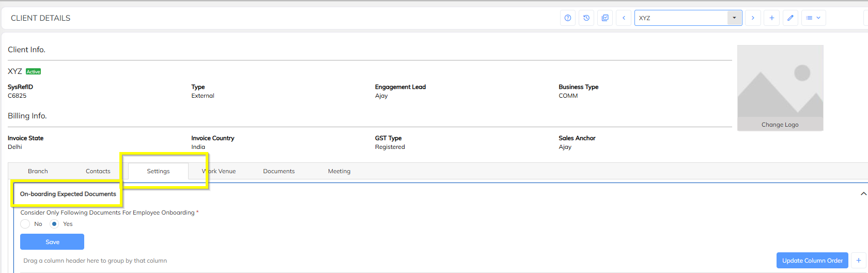Screen dimensions: 868x273
Task: Collapse the On-boarding Expected Documents section
Action: coord(863,194)
